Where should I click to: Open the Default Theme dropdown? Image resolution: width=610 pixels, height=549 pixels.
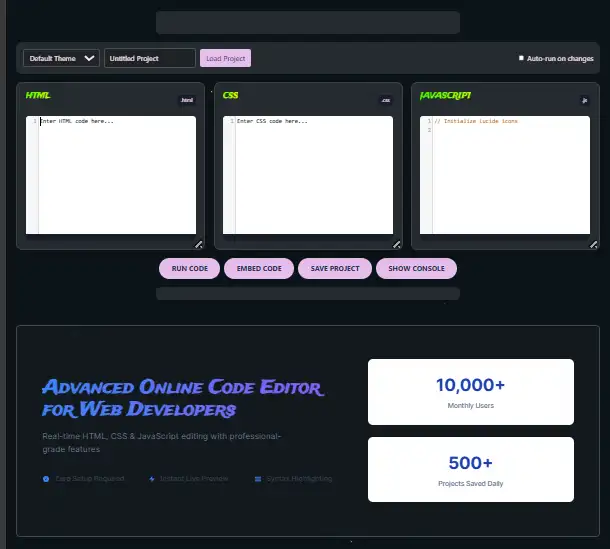(x=61, y=58)
